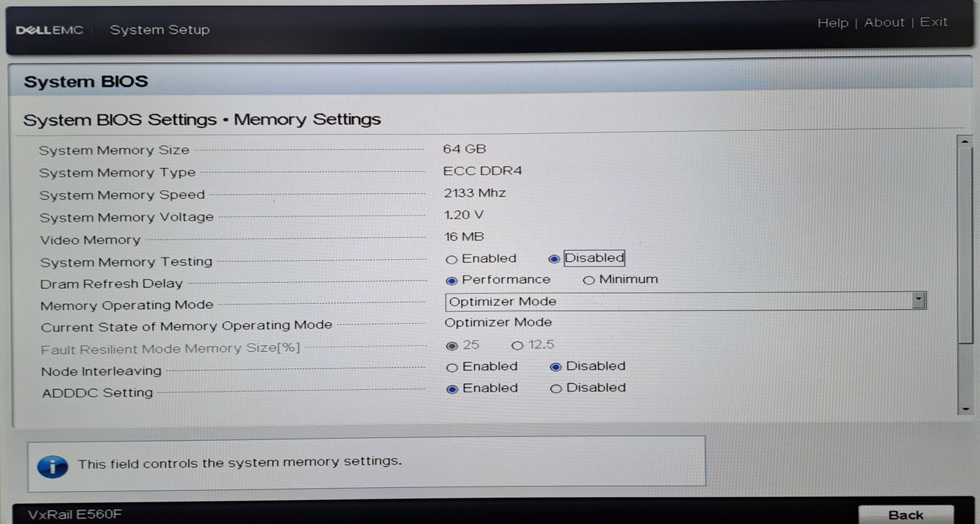Click the DELL EMC logo
This screenshot has width=980, height=524.
tap(49, 31)
